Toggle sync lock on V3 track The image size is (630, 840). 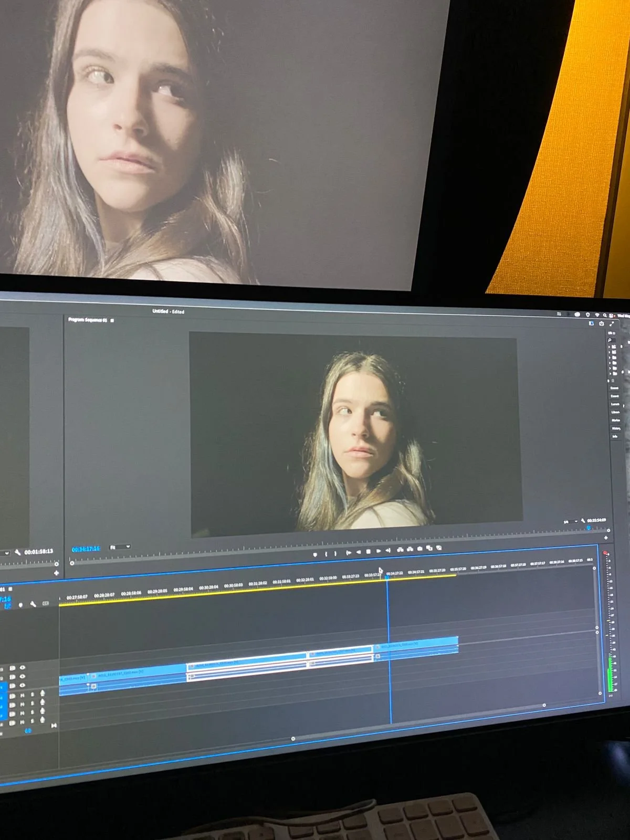(12, 668)
